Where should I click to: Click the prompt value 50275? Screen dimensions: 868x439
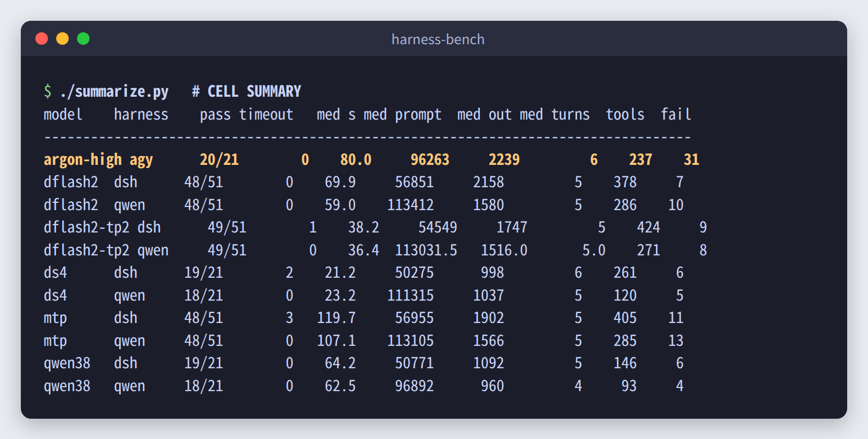414,273
